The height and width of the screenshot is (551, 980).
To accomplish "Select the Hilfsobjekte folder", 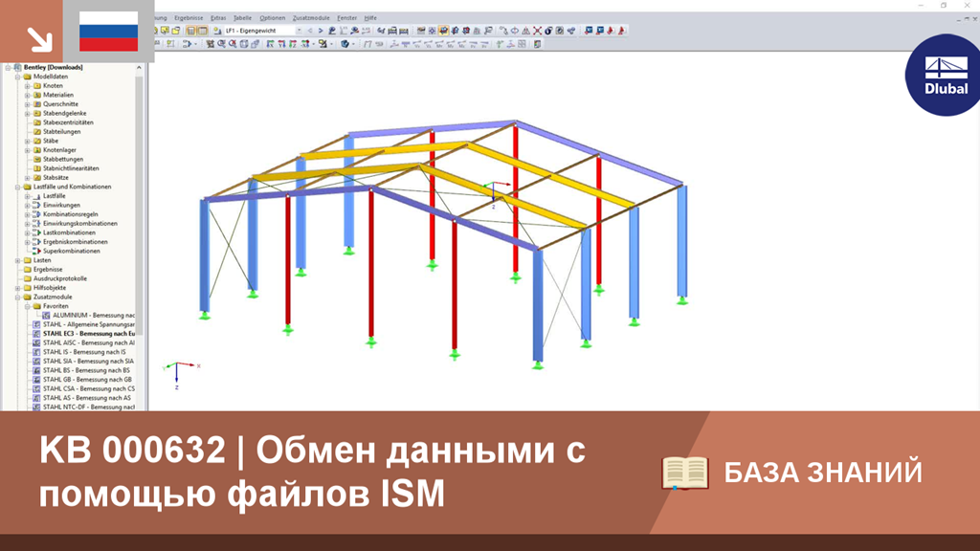I will point(50,288).
